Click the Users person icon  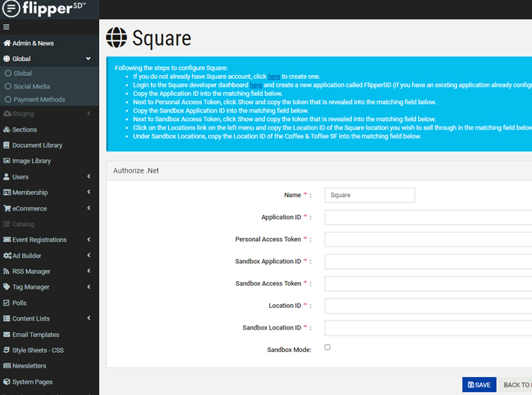point(7,177)
